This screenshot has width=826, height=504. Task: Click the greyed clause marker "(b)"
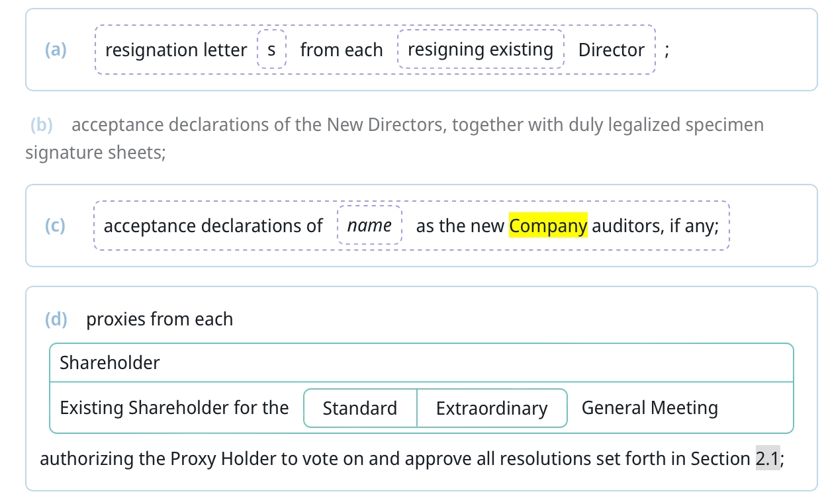click(42, 124)
